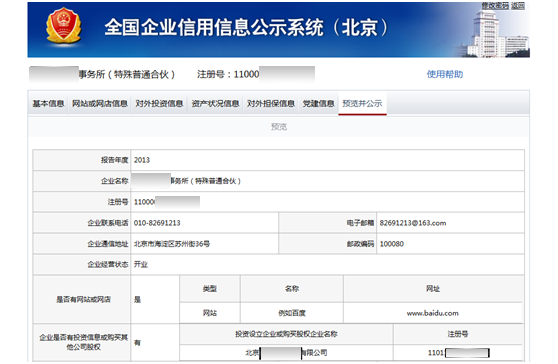The width and height of the screenshot is (558, 364).
Task: Click the 预览 section heading
Action: click(279, 127)
